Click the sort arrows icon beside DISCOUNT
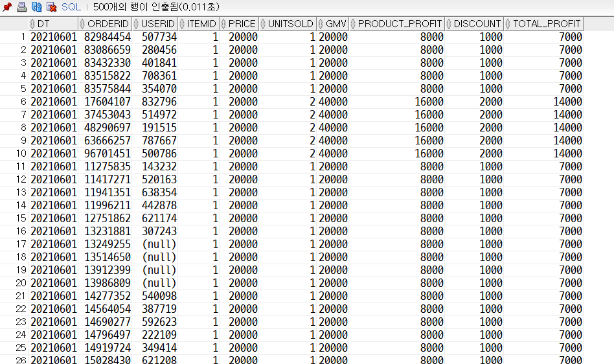Screen dimensions: 614x364 tap(449, 24)
